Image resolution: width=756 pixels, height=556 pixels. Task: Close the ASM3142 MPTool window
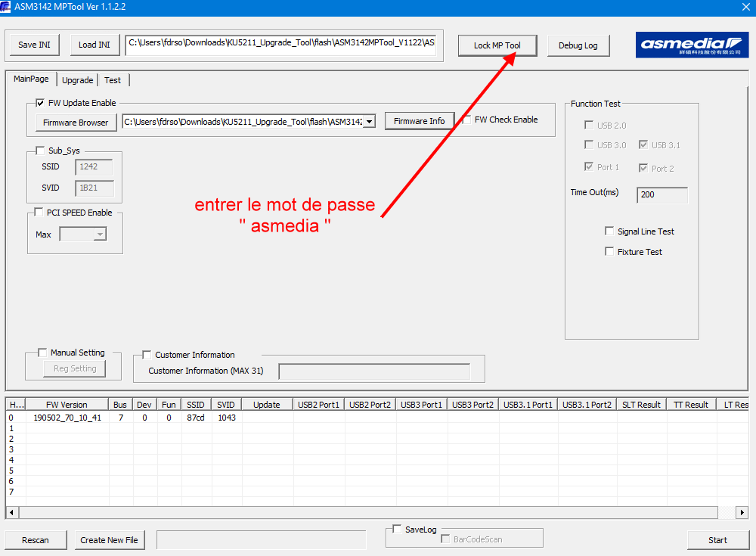click(745, 7)
